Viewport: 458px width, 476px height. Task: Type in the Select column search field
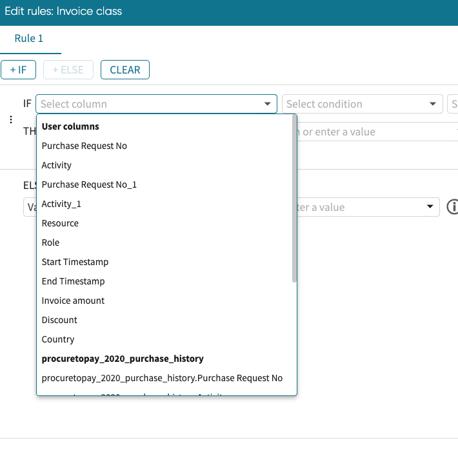tap(148, 104)
